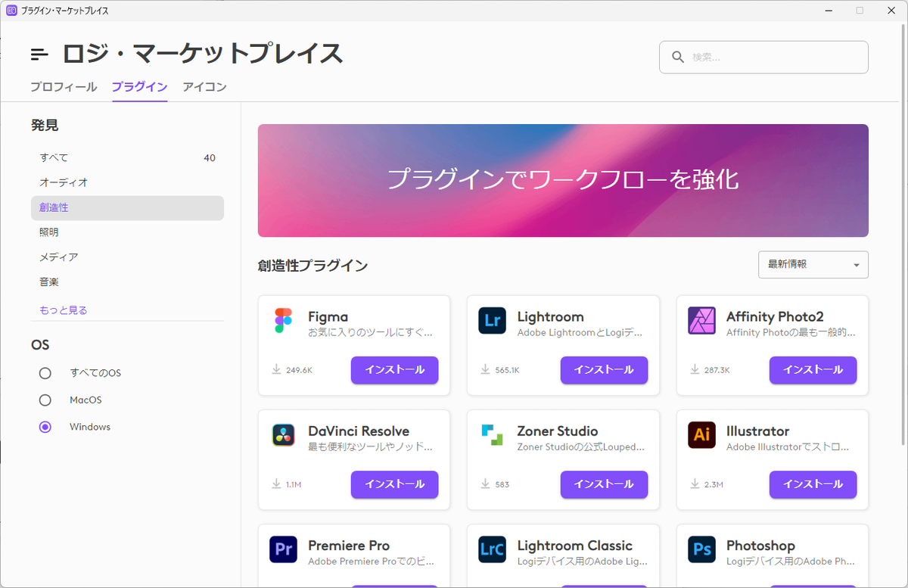Click the Photoshop title text
The width and height of the screenshot is (908, 588).
(x=760, y=546)
